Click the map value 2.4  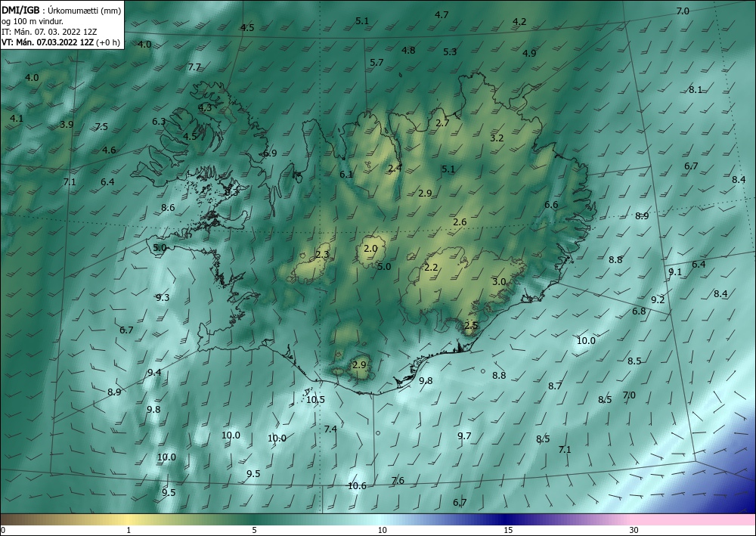[395, 169]
